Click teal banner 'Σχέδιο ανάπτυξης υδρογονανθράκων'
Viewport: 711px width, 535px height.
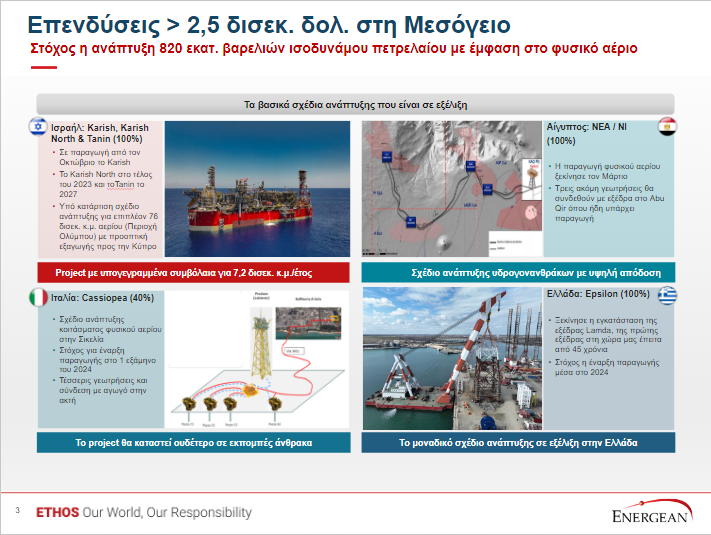tap(518, 272)
